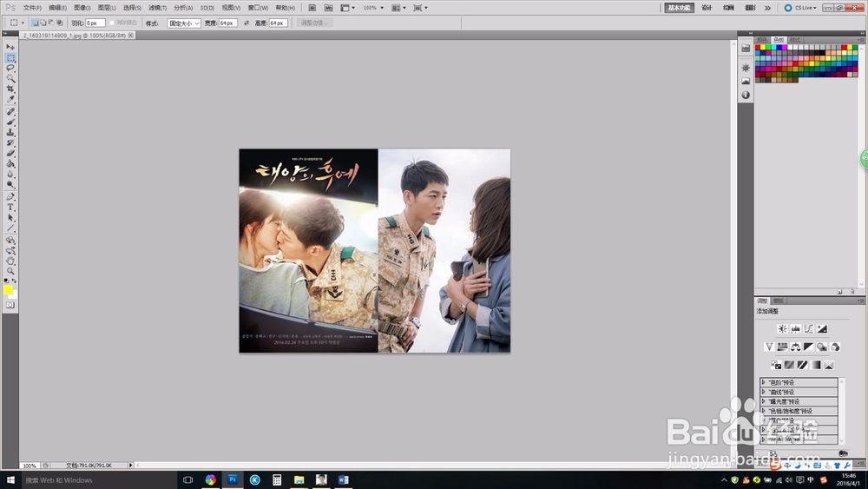Image resolution: width=868 pixels, height=489 pixels.
Task: Select the Blur tool
Action: (x=10, y=175)
